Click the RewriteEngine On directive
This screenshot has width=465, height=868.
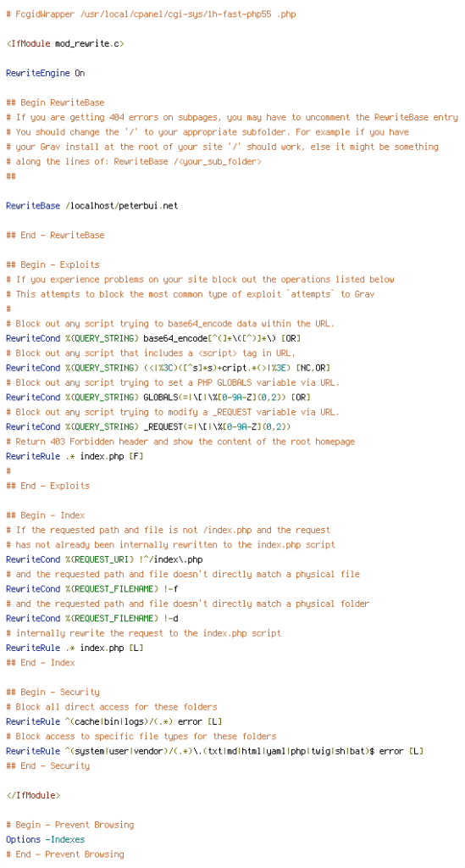[x=46, y=73]
